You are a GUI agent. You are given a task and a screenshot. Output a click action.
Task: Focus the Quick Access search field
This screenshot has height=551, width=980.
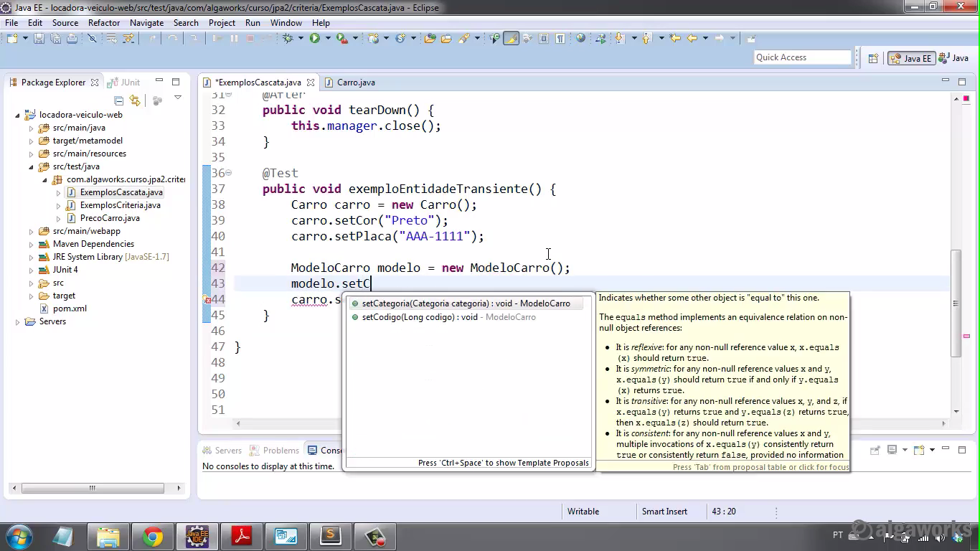[802, 57]
